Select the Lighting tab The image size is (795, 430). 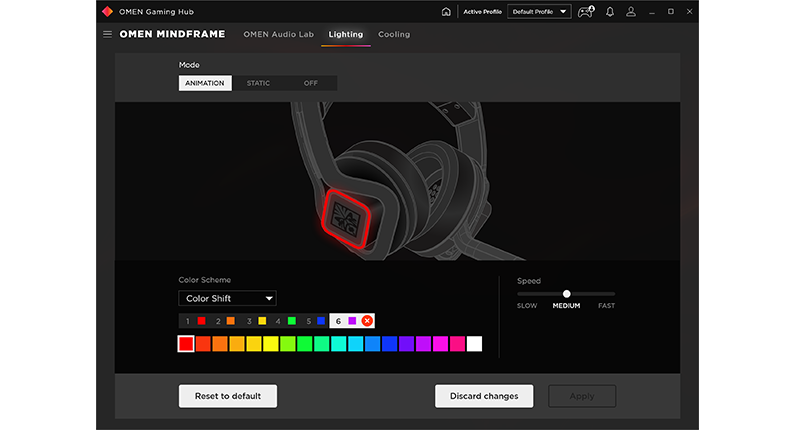click(346, 34)
